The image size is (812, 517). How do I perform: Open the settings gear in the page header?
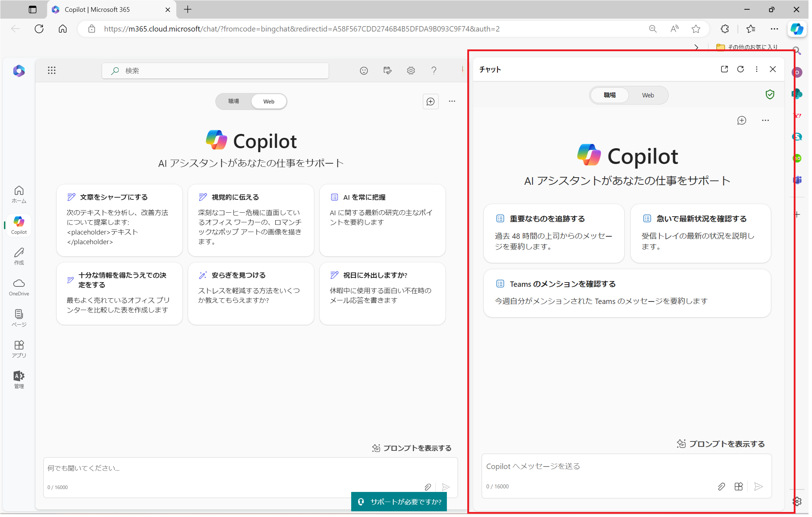click(x=411, y=71)
